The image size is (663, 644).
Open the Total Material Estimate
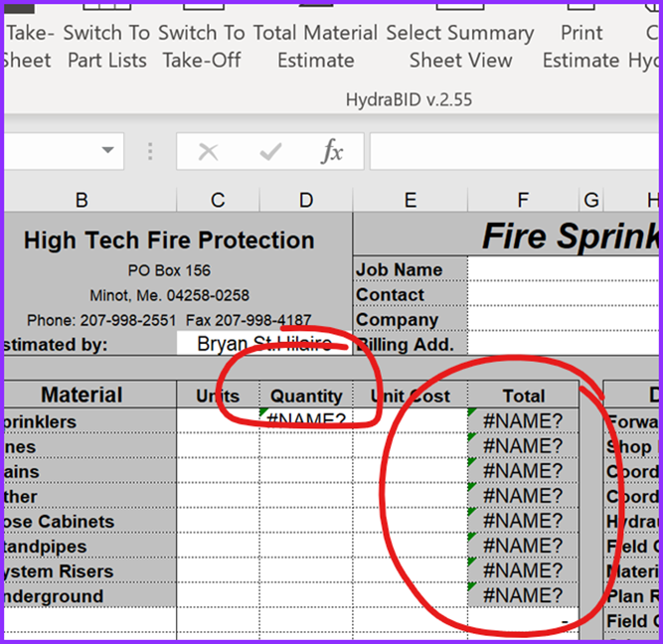(x=315, y=46)
